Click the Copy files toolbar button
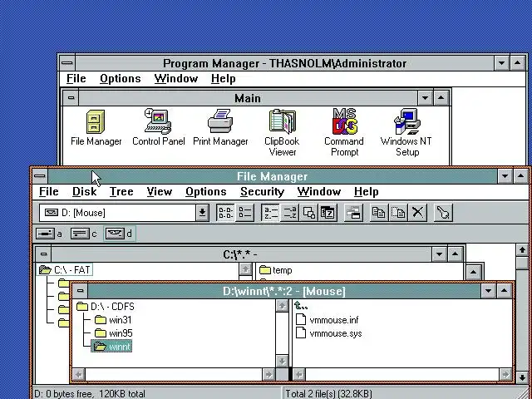532x399 pixels. [379, 213]
